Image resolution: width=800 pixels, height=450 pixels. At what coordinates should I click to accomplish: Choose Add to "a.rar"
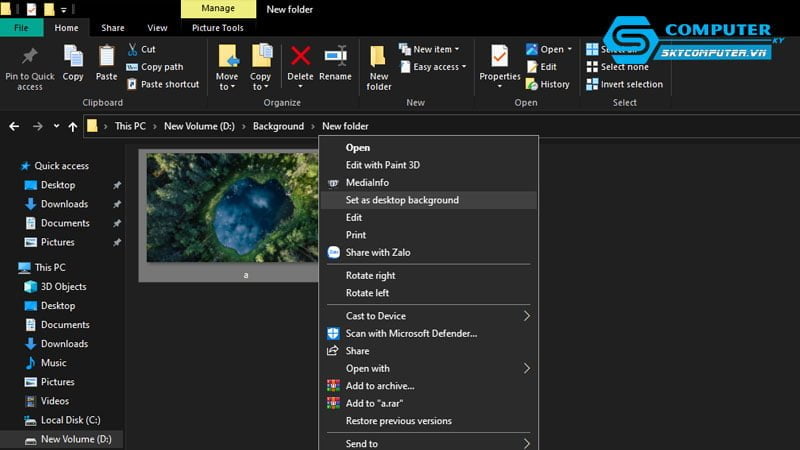[429, 404]
